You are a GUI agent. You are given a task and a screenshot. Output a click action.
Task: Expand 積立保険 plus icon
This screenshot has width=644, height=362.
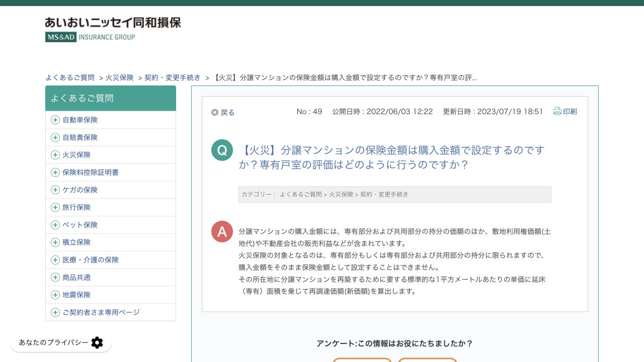pyautogui.click(x=55, y=242)
